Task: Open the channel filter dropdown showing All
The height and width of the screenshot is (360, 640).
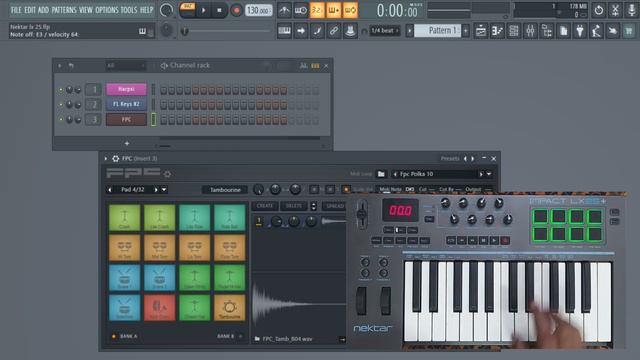Action: click(125, 65)
